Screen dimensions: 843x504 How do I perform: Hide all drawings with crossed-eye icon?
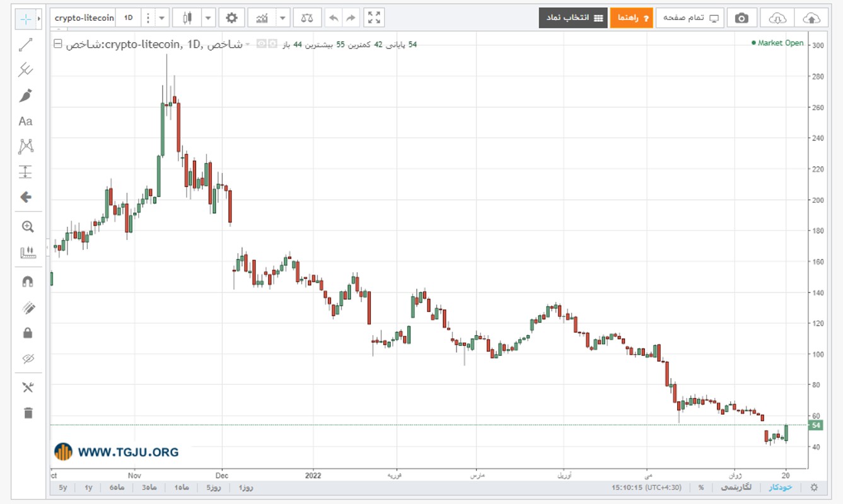[27, 358]
